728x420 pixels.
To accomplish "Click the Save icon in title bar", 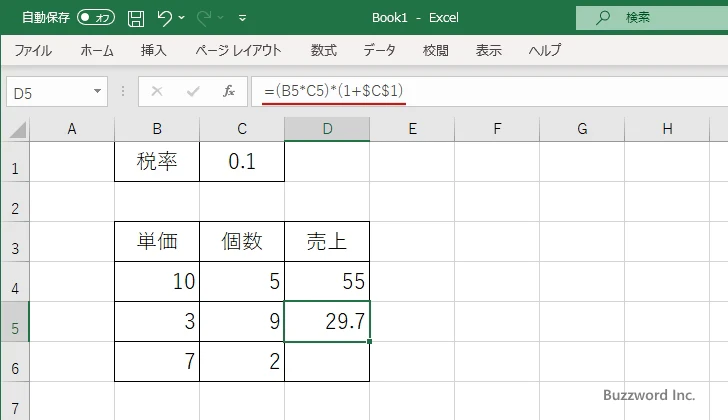I will click(x=136, y=17).
